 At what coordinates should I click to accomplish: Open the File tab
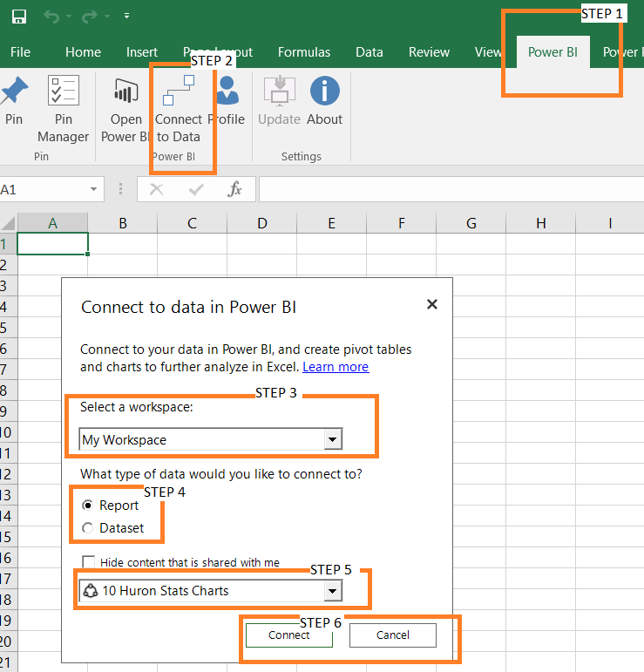(20, 52)
